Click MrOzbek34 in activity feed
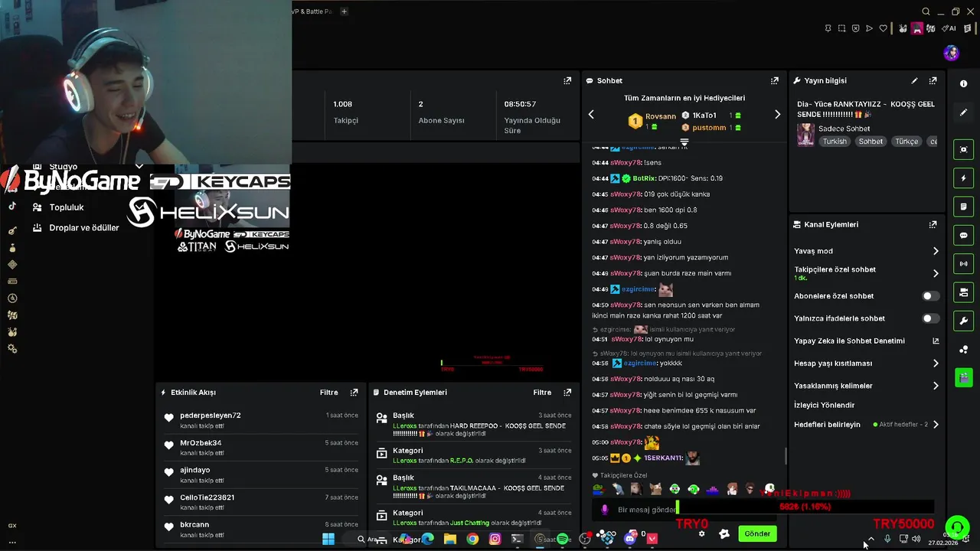This screenshot has height=551, width=980. (x=201, y=443)
